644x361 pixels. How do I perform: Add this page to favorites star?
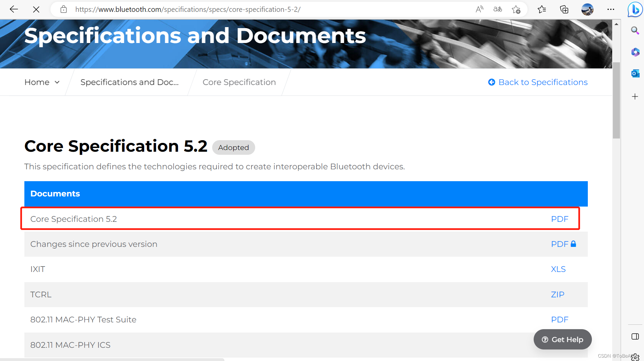[x=516, y=9]
